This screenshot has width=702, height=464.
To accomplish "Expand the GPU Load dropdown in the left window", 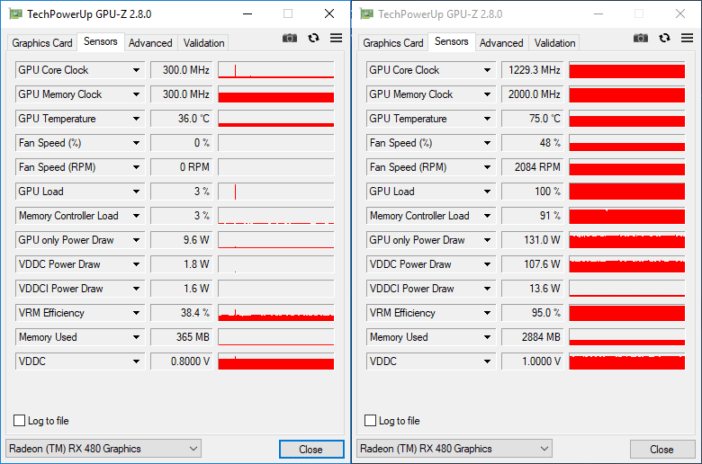I will pos(136,191).
